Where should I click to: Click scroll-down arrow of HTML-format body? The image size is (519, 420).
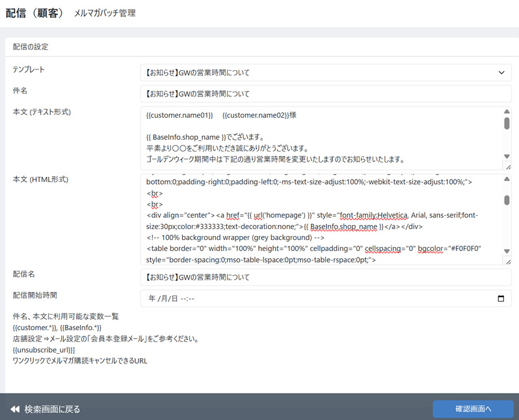tap(507, 251)
